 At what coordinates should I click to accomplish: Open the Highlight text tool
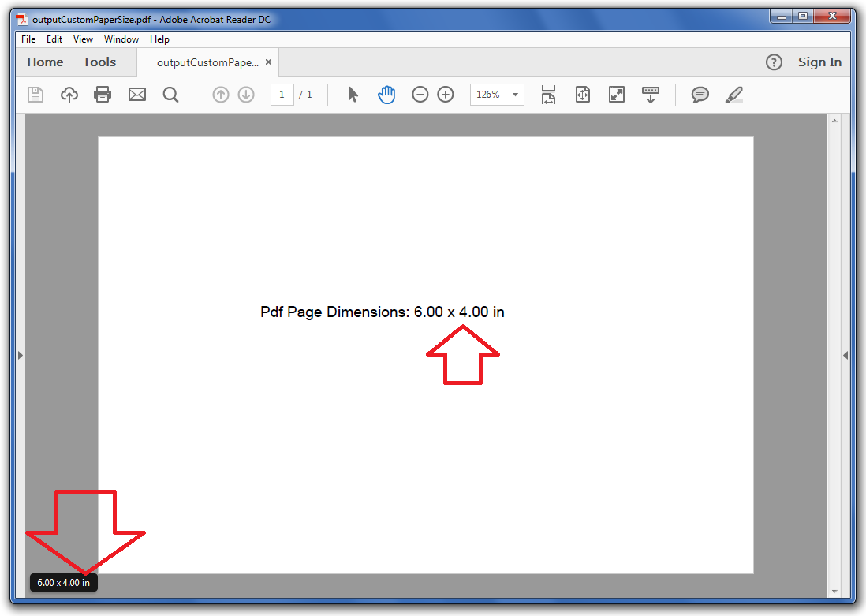pyautogui.click(x=733, y=94)
